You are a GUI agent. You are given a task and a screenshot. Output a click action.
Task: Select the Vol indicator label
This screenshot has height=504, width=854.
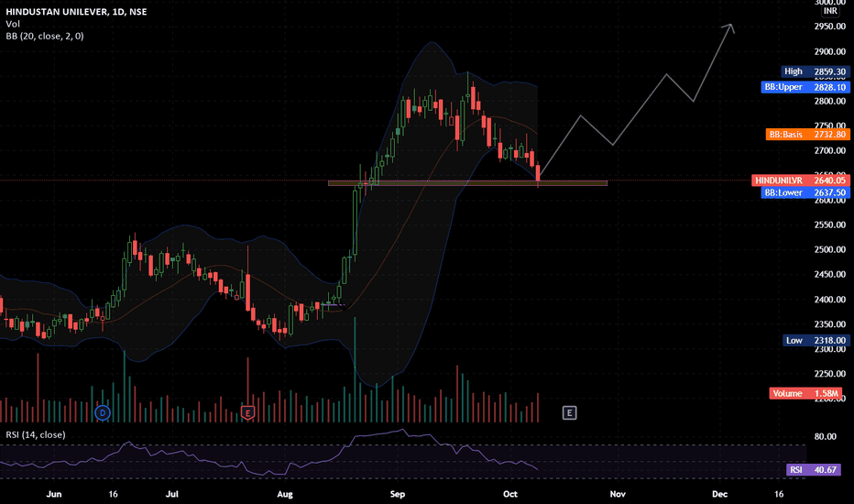pyautogui.click(x=13, y=24)
